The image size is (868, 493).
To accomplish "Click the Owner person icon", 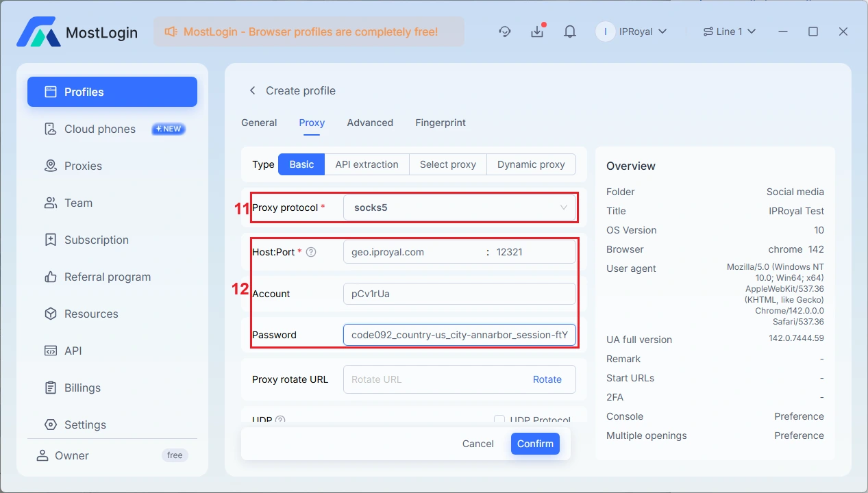I will pyautogui.click(x=42, y=455).
